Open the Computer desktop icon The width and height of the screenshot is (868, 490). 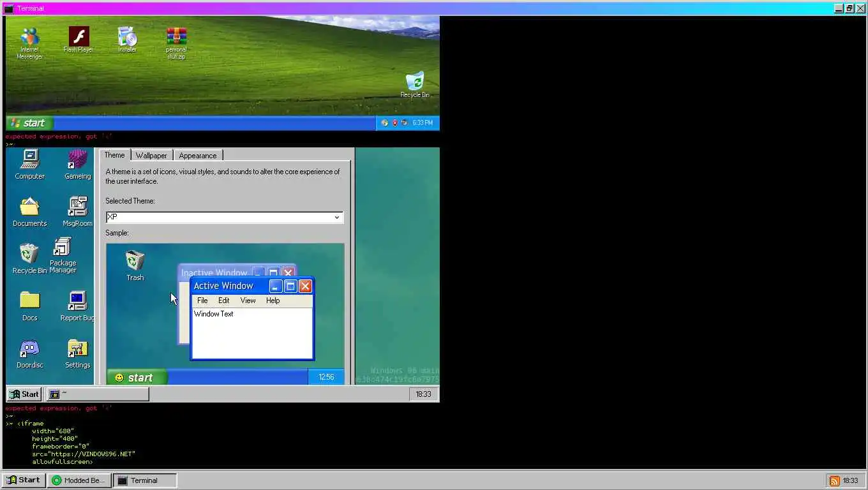29,165
